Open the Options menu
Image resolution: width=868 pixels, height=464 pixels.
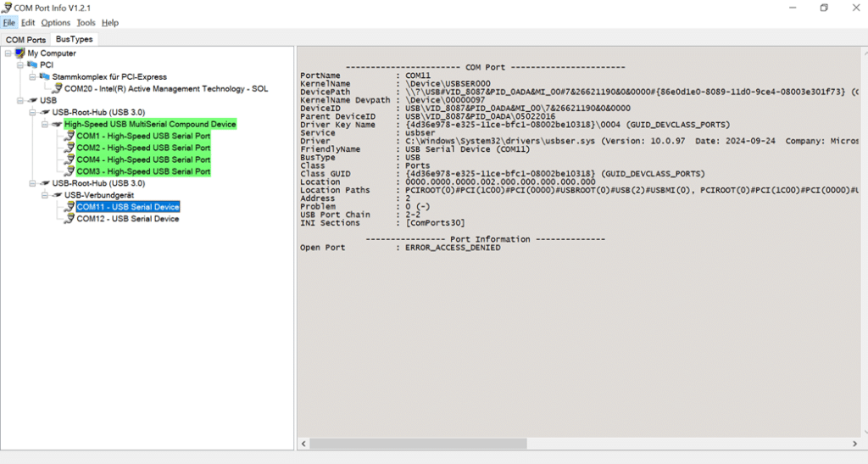tap(56, 23)
